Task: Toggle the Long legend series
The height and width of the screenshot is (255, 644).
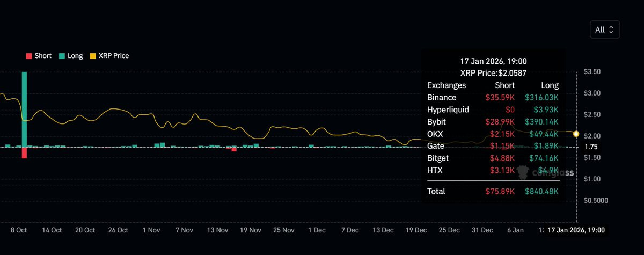Action: 71,55
